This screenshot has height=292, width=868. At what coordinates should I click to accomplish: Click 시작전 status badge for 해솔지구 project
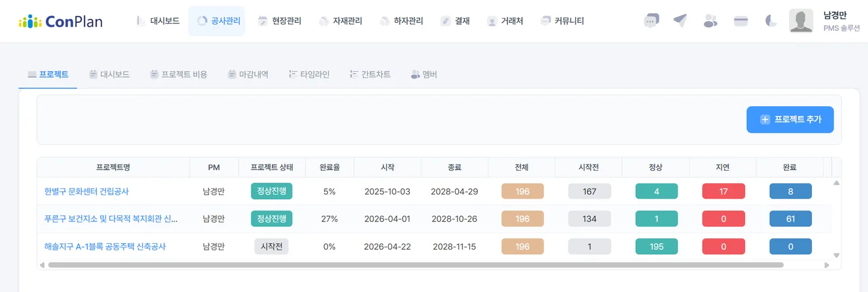tap(271, 246)
